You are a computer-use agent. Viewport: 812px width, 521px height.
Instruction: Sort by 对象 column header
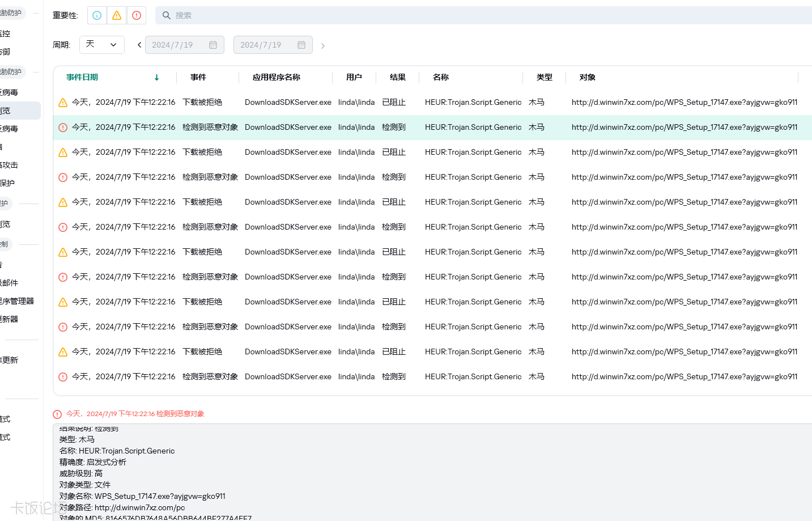(588, 77)
